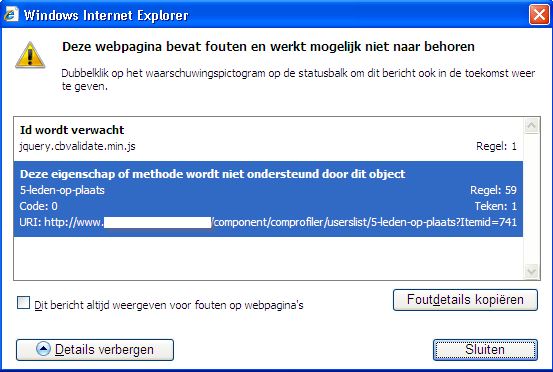Image resolution: width=553 pixels, height=372 pixels.
Task: Close the dialog with the red X
Action: (x=539, y=15)
